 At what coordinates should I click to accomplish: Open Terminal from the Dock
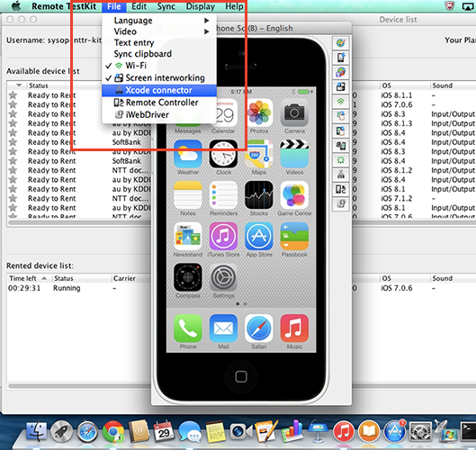[469, 430]
